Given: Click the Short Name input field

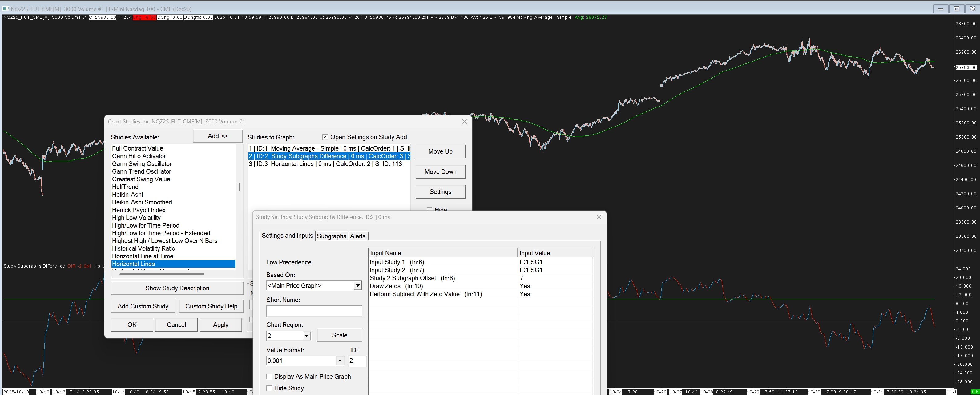Looking at the screenshot, I should pos(314,311).
